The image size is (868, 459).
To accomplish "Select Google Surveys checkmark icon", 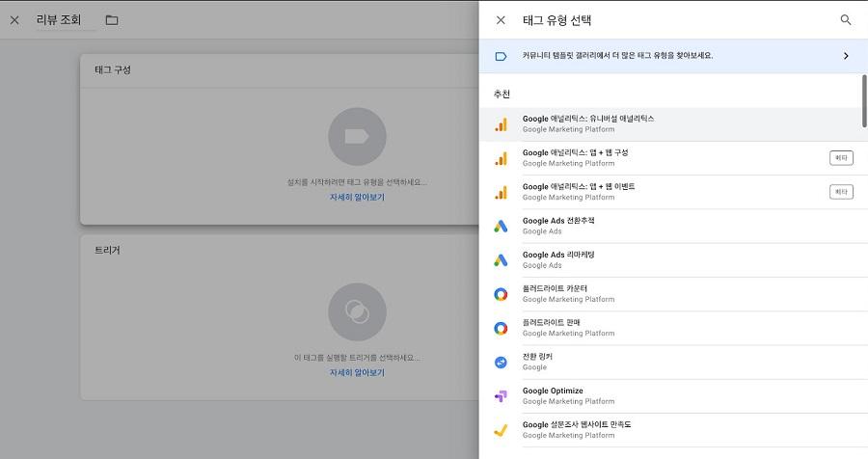I will click(x=501, y=430).
